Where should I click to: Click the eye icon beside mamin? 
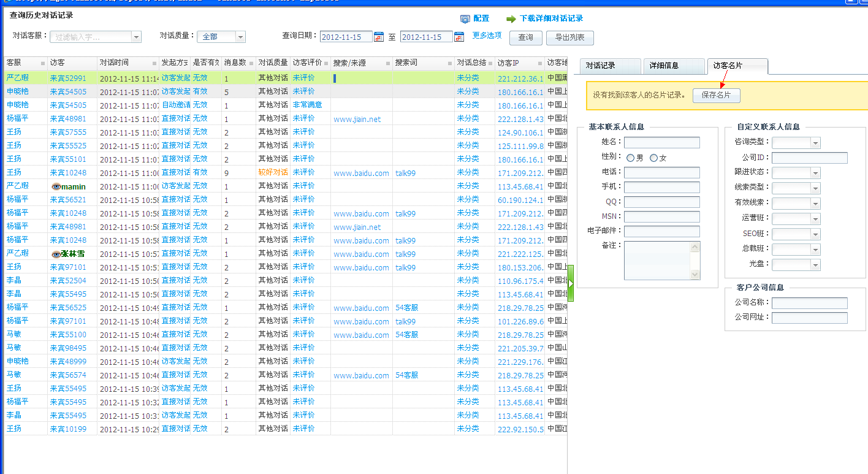pyautogui.click(x=56, y=186)
